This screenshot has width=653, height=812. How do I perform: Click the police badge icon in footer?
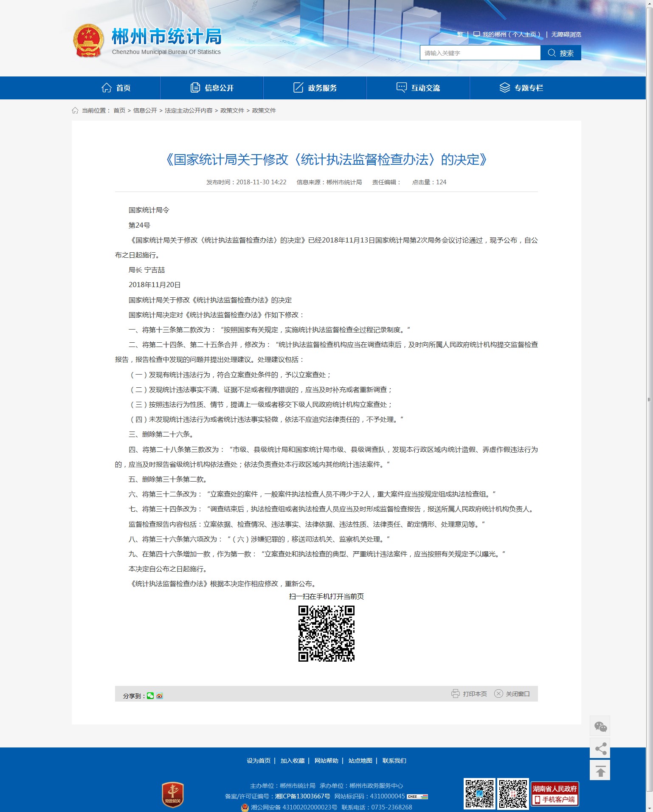click(245, 807)
